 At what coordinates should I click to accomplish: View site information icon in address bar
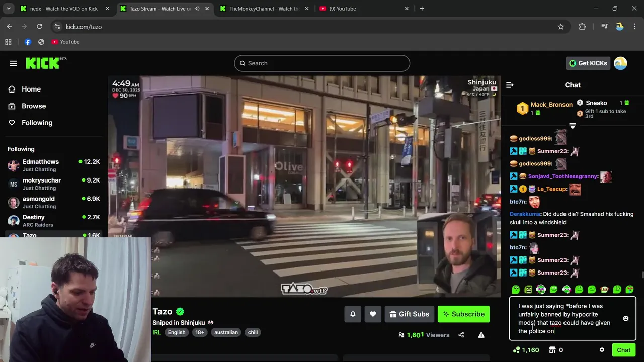point(57,27)
